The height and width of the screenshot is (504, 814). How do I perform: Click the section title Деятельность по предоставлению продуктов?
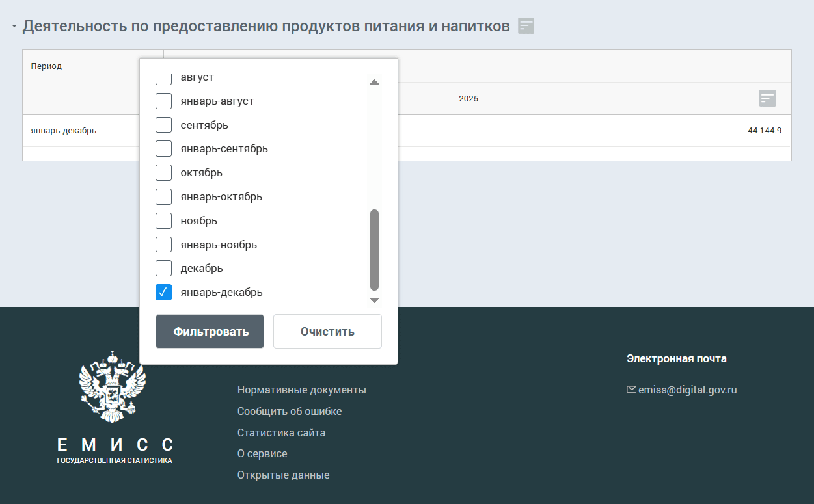point(266,27)
